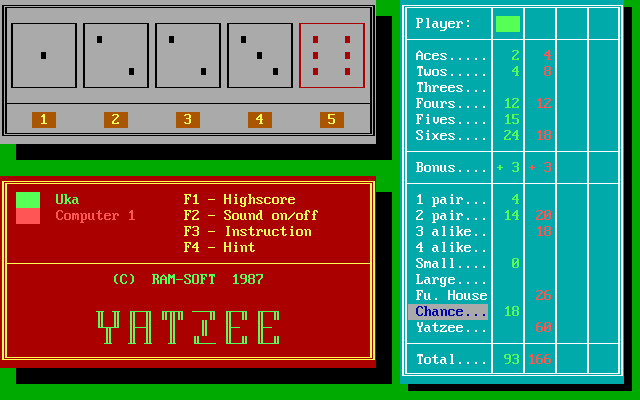
Task: Open F3 - Instruction
Action: (x=247, y=231)
